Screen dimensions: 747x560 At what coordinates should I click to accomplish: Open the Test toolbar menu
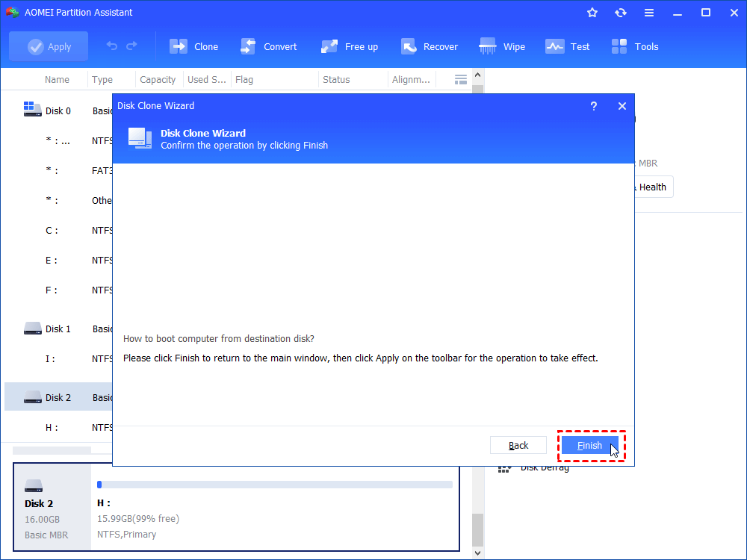[568, 46]
